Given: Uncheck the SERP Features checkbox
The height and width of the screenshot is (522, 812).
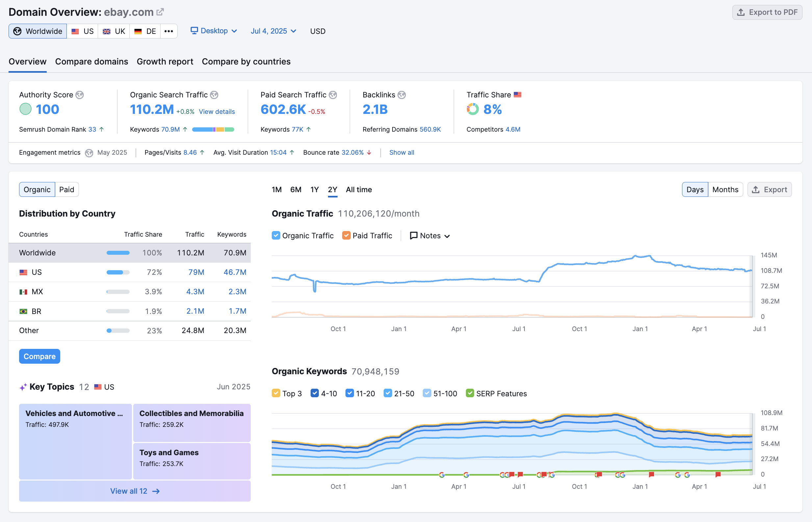Looking at the screenshot, I should click(x=470, y=393).
